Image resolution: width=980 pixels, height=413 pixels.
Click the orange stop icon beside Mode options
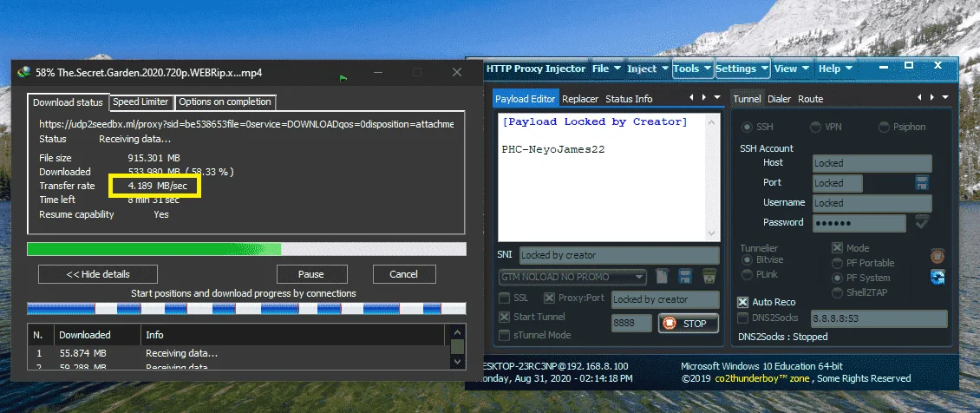pyautogui.click(x=938, y=256)
